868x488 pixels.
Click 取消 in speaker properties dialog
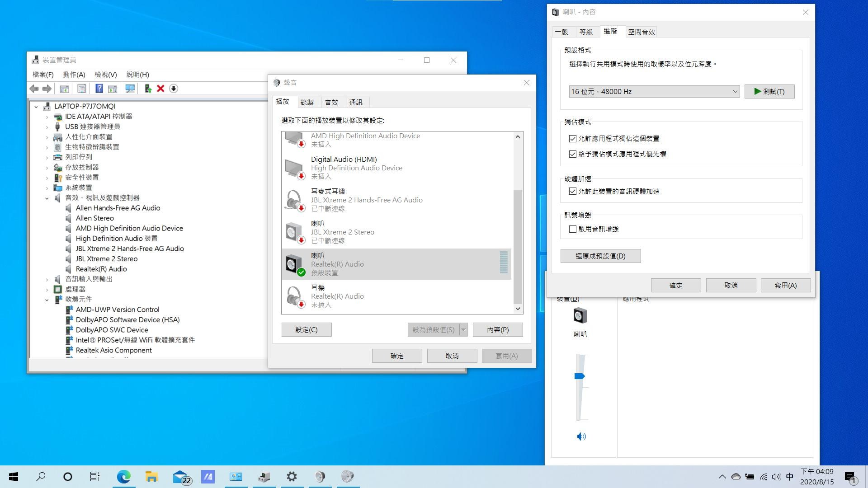click(731, 286)
